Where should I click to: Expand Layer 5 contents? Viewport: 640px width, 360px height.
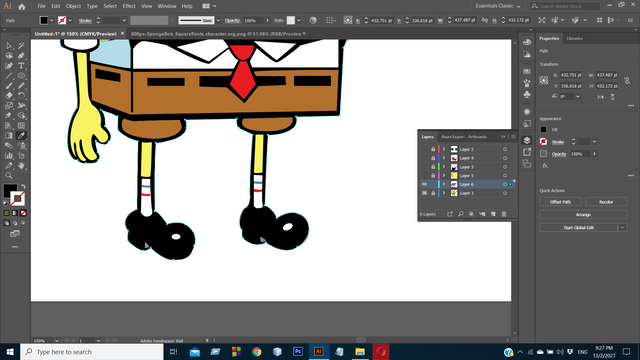444,176
